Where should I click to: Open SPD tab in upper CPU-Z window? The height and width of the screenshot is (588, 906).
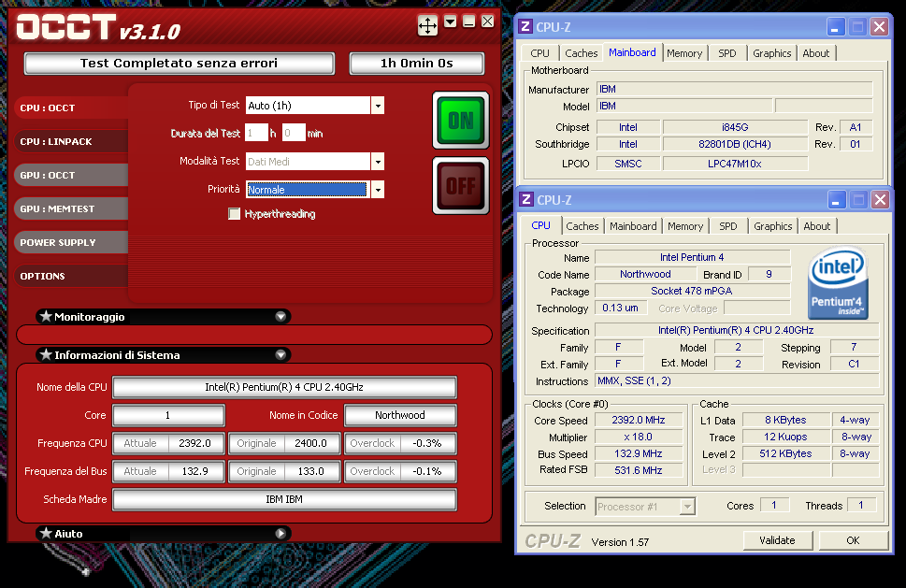click(727, 53)
